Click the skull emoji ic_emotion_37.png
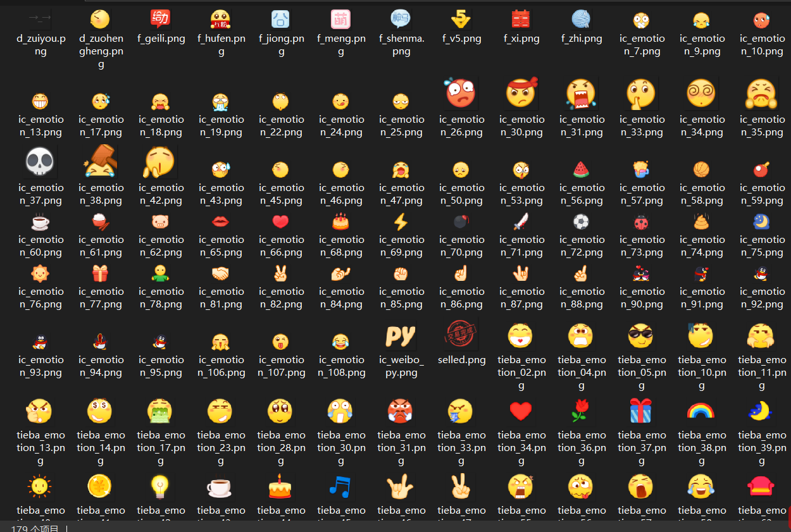The image size is (791, 532). point(40,161)
